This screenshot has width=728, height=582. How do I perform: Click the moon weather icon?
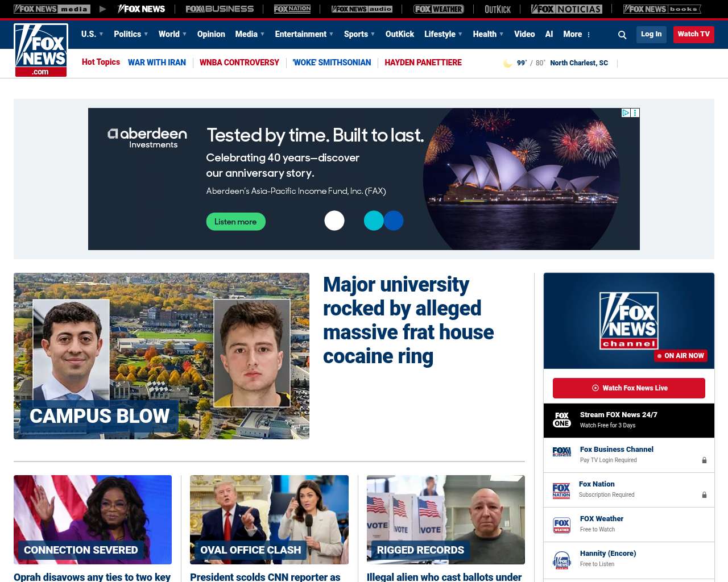point(508,63)
